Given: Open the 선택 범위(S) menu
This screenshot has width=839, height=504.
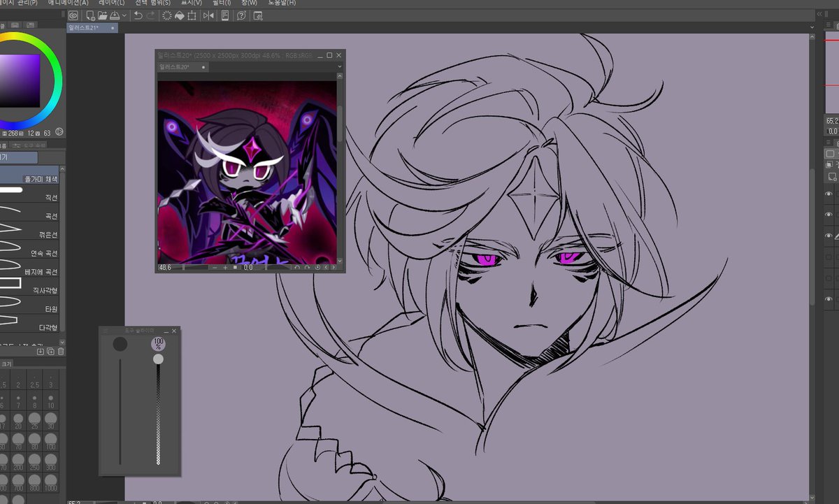Looking at the screenshot, I should coord(152,3).
